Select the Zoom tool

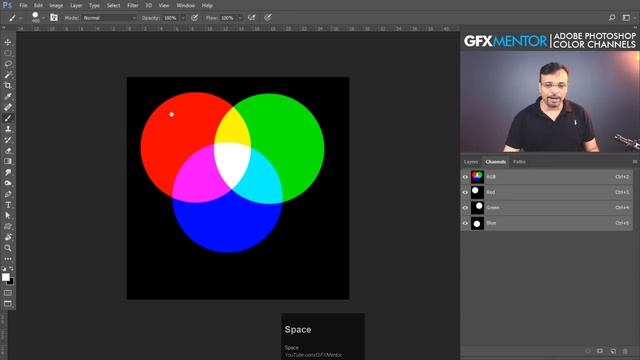pyautogui.click(x=8, y=248)
